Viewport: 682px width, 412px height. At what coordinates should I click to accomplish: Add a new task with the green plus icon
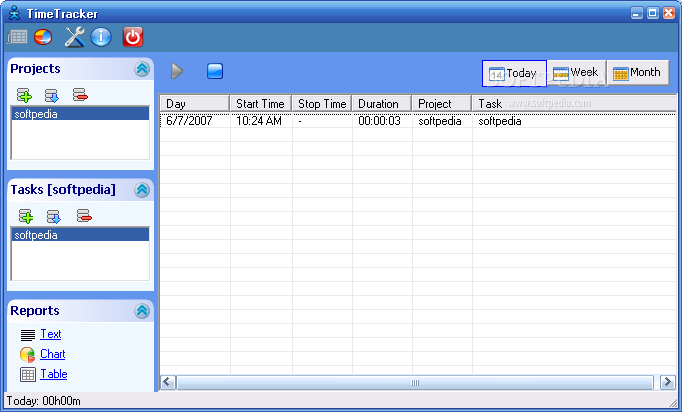coord(26,216)
